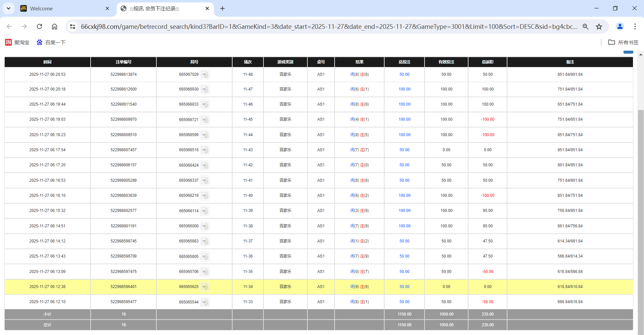Click the browser reload button
644x335 pixels.
click(x=39, y=26)
